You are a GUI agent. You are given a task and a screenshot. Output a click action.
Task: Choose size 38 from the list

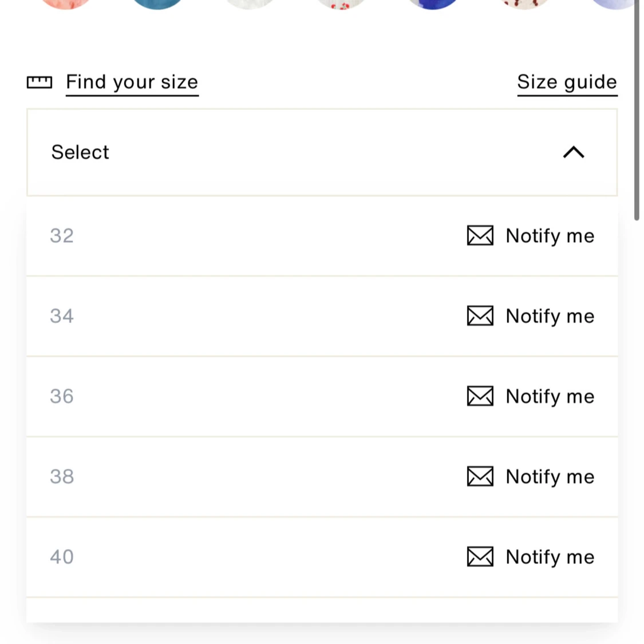tap(62, 476)
